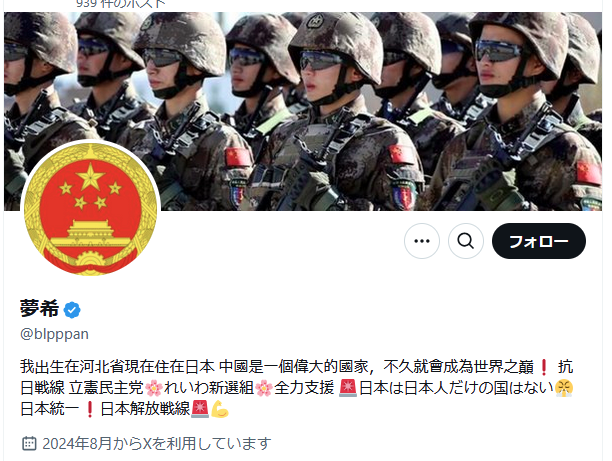View the soldiers header banner image
The height and width of the screenshot is (461, 612).
point(303,111)
